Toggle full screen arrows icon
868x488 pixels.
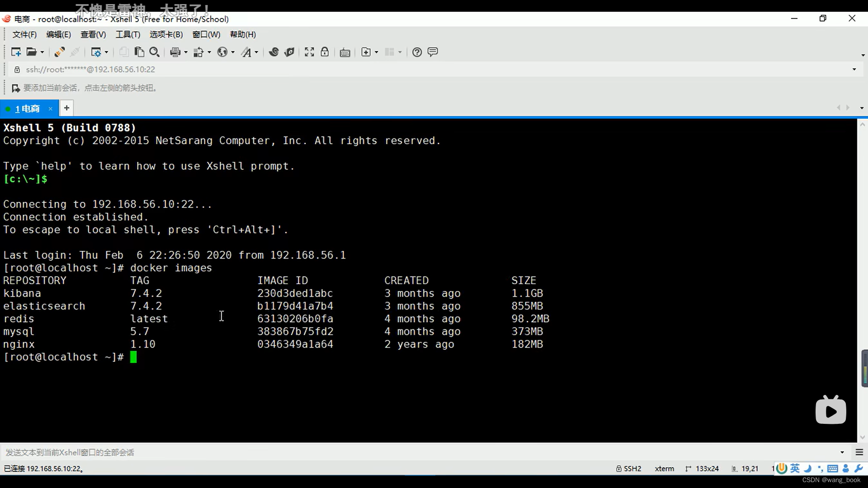[x=309, y=52]
